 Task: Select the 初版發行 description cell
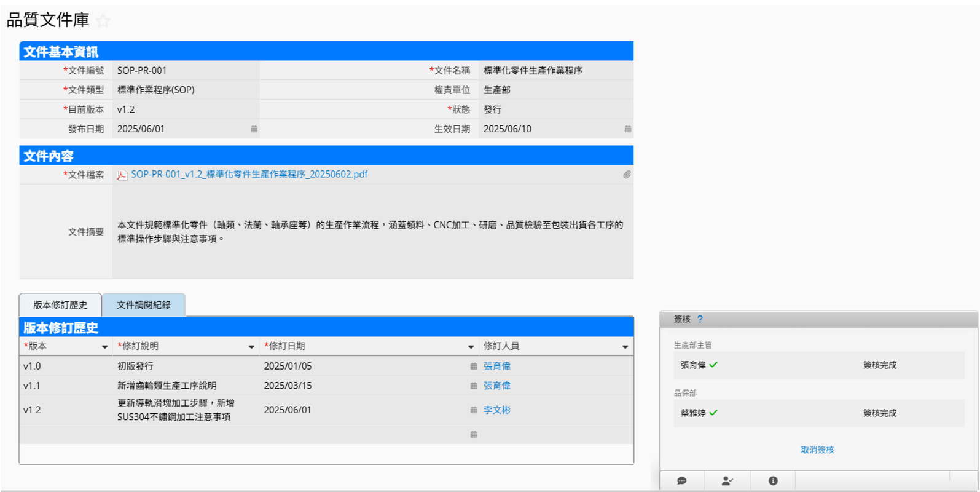(186, 366)
